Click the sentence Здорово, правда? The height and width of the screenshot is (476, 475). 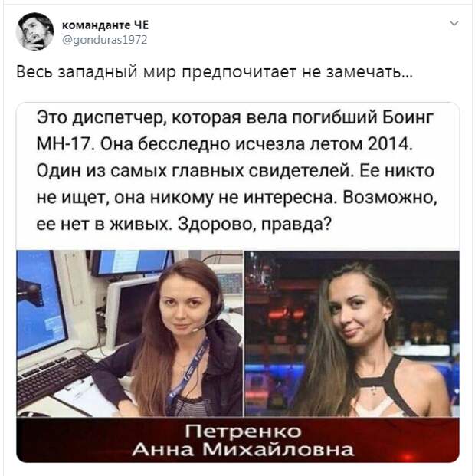pos(254,225)
